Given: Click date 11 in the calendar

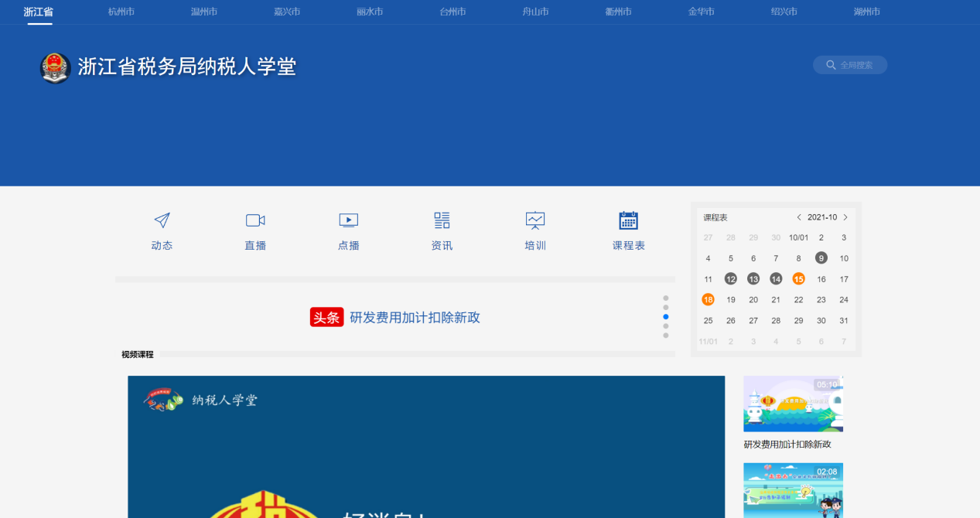Looking at the screenshot, I should [x=708, y=279].
